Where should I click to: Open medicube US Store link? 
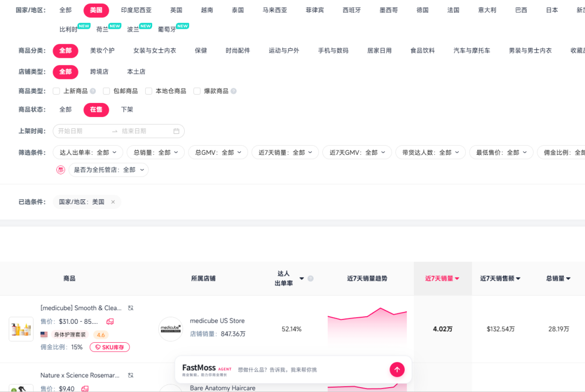click(x=217, y=321)
